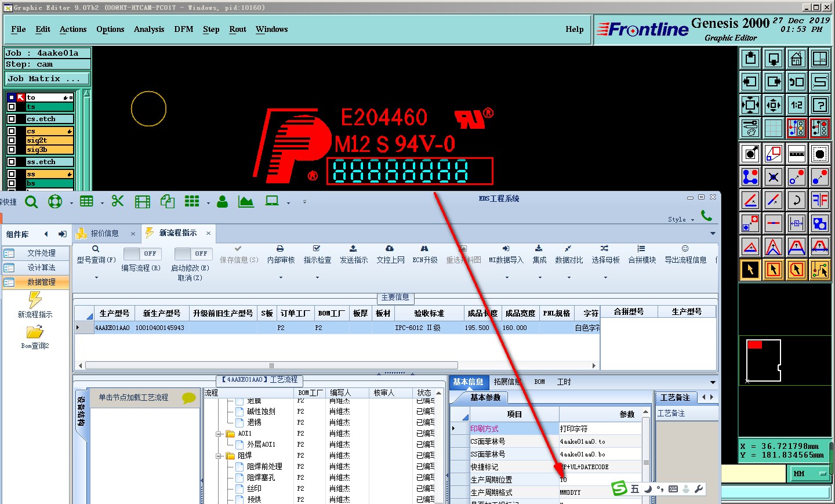Open dropdown arrow under 数据对比

coord(569,277)
